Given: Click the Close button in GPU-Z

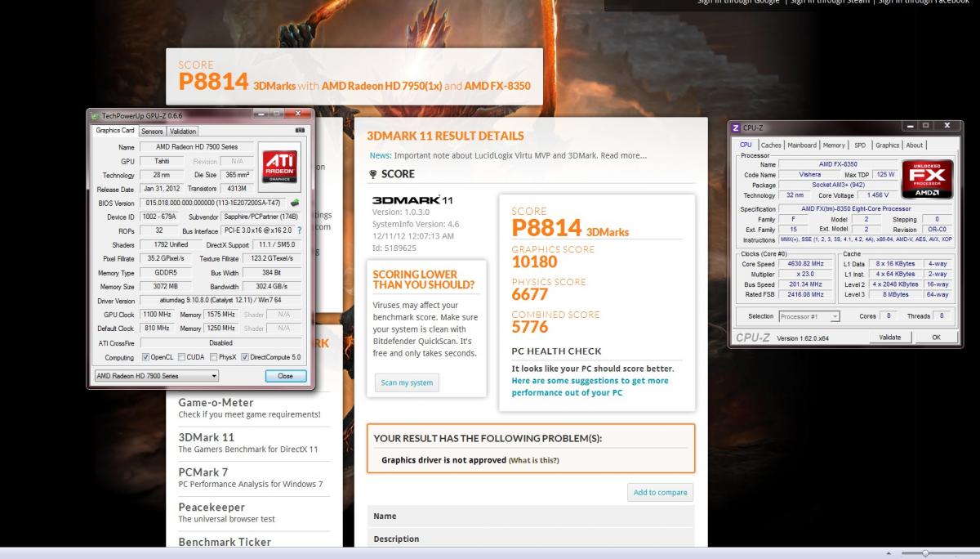Looking at the screenshot, I should pos(285,376).
